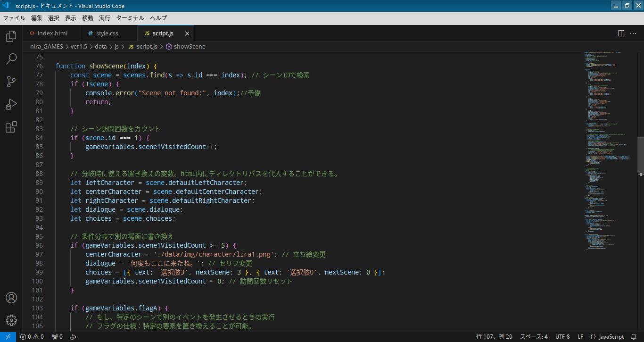Image resolution: width=644 pixels, height=342 pixels.
Task: Open the Explorer view in activity bar
Action: point(11,36)
